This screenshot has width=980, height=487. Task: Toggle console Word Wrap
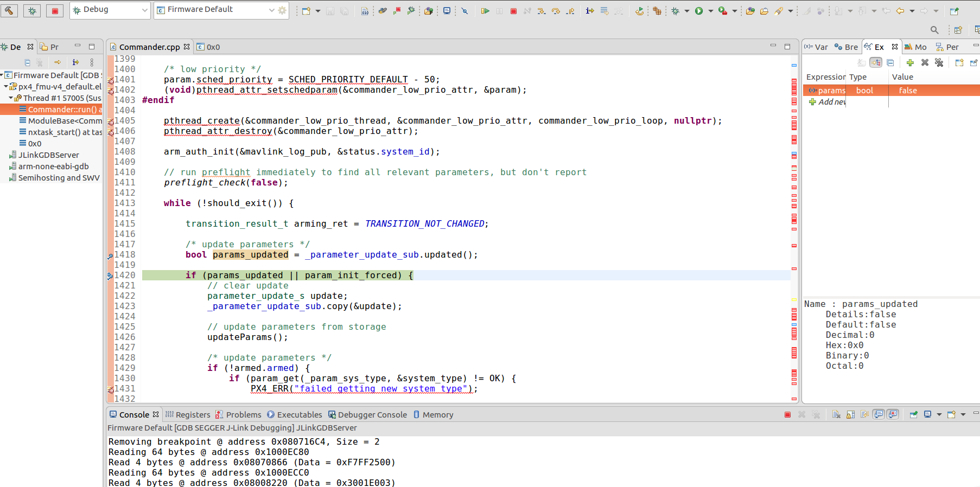(x=864, y=415)
